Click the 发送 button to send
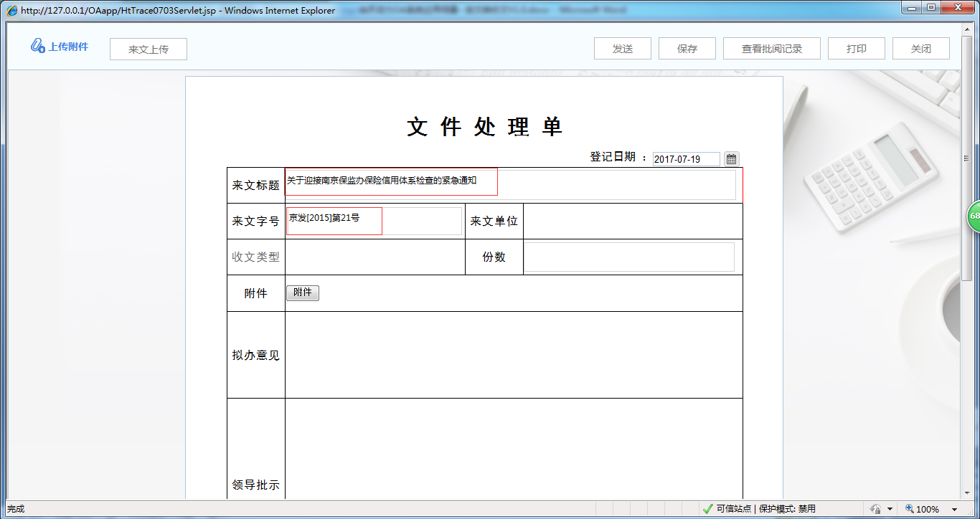 tap(622, 48)
